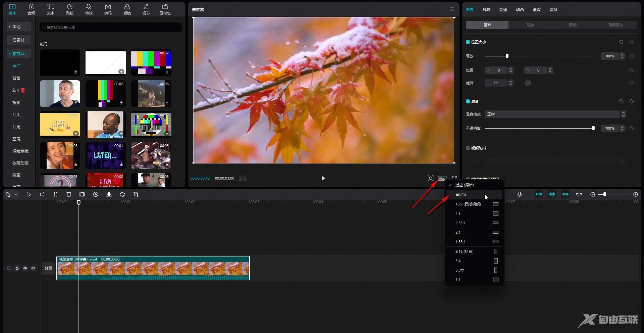Enable the 视频防抖 checkbox

[468, 148]
